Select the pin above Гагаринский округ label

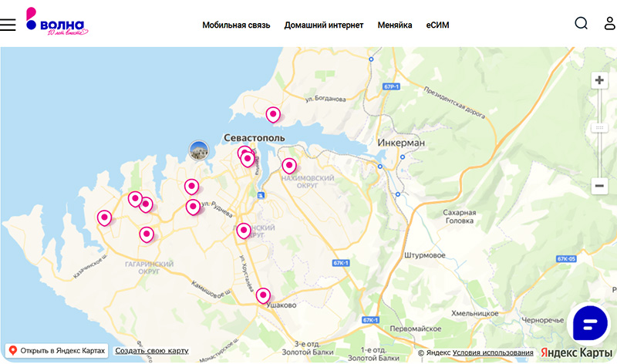click(x=147, y=234)
